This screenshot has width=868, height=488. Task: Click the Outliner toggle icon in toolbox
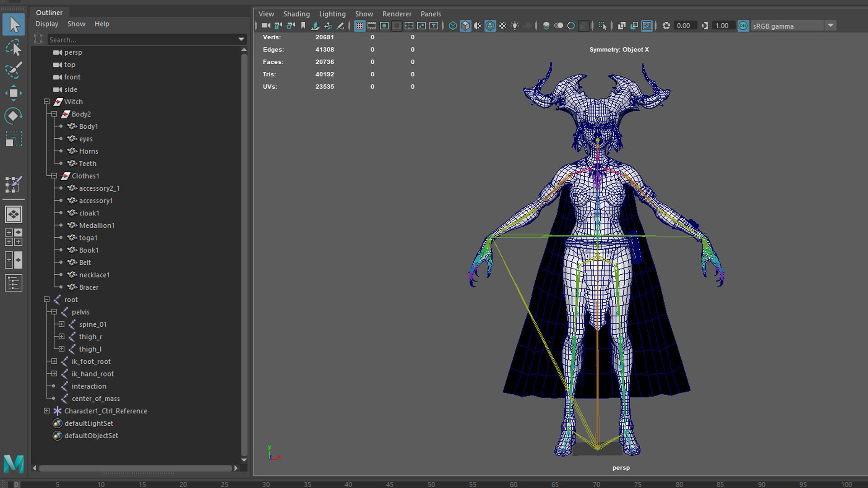point(14,283)
